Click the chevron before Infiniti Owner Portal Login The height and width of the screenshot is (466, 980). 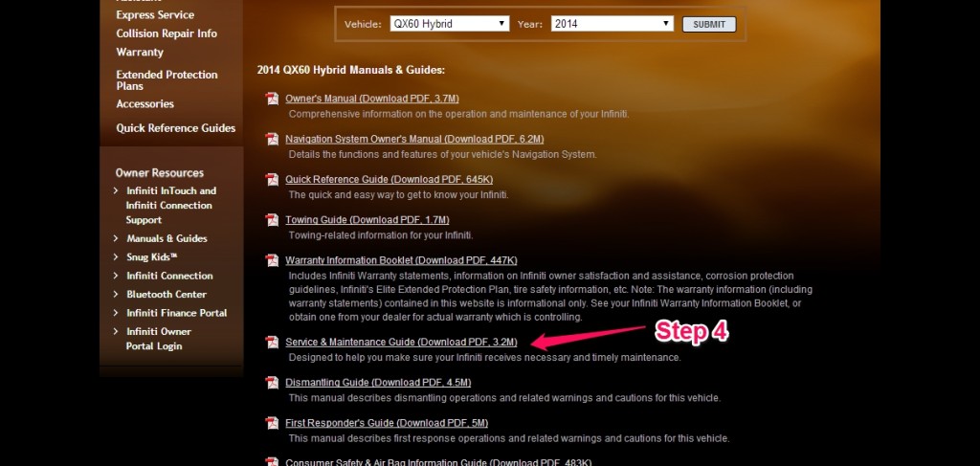pos(116,331)
